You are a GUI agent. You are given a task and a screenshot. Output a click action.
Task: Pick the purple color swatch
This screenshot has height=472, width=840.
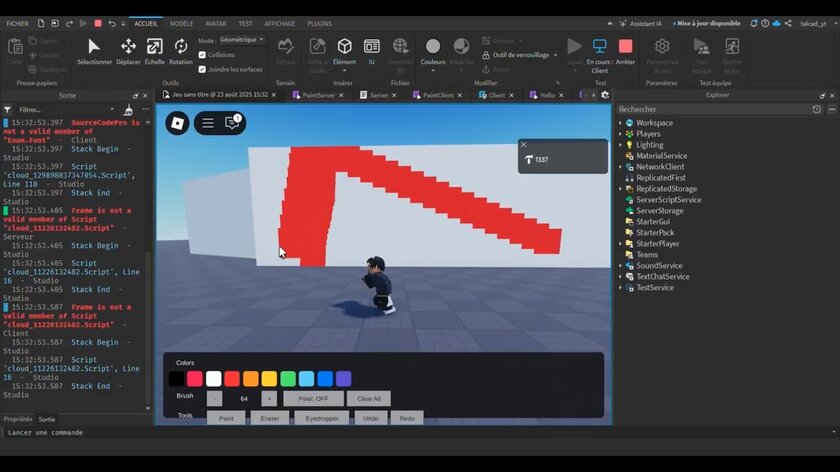(343, 379)
